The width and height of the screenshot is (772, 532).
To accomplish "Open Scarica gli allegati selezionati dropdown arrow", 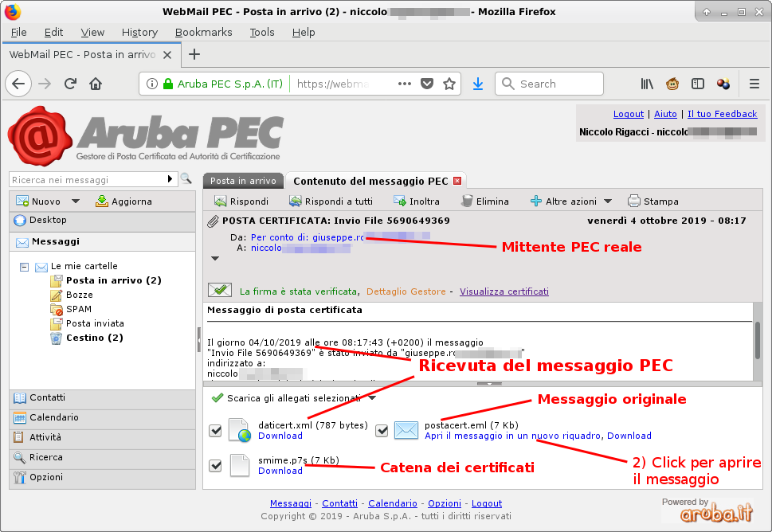I will pyautogui.click(x=372, y=397).
